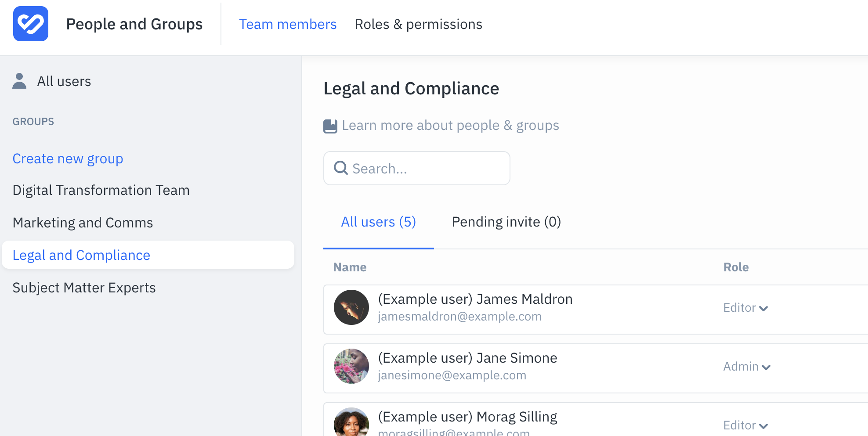Click janesimone@example.com email

452,375
